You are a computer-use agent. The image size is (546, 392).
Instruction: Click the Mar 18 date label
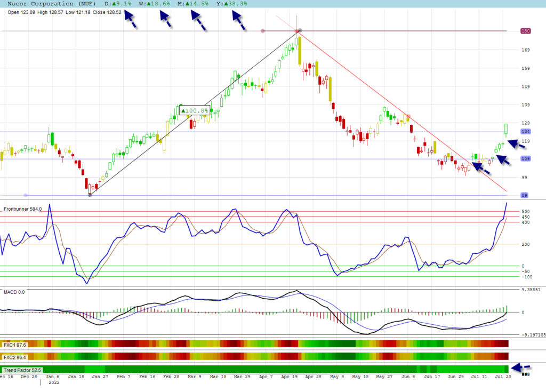(x=218, y=377)
